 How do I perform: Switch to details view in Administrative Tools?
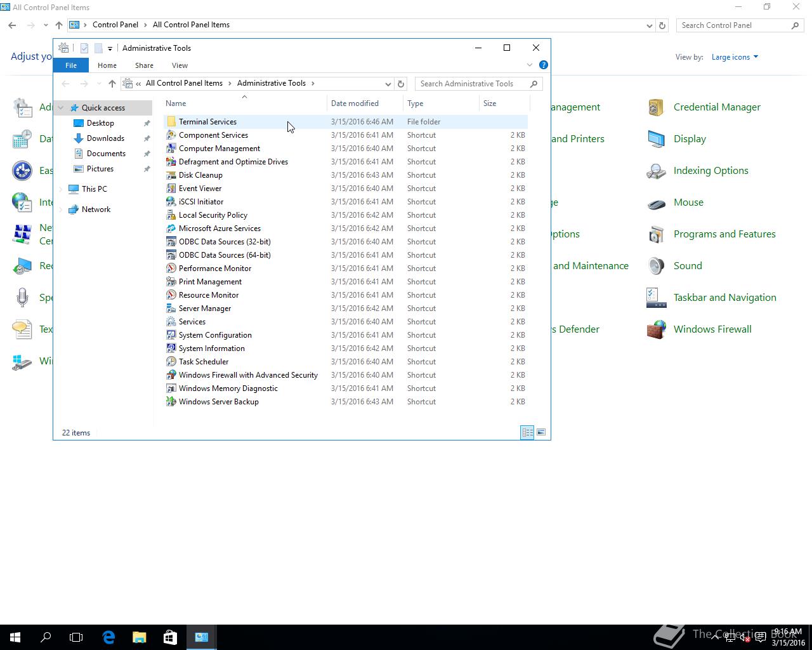[527, 432]
